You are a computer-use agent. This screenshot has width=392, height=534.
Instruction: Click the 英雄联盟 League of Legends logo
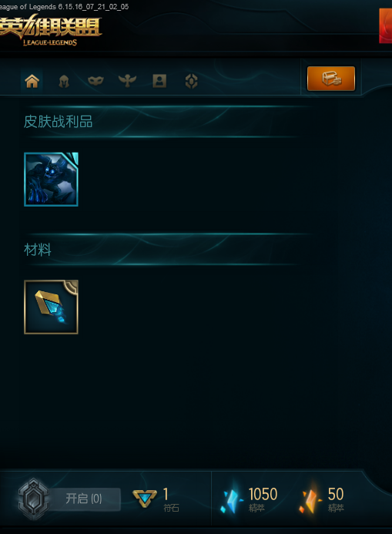[50, 31]
